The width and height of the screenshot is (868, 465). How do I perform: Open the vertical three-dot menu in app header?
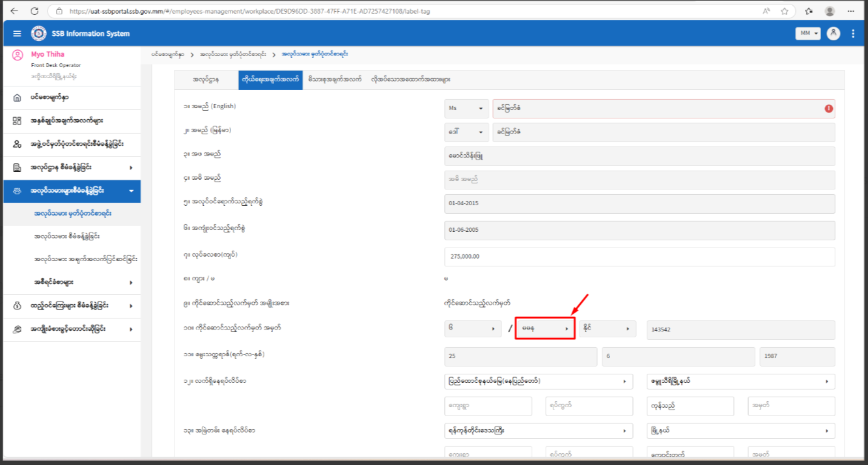coord(852,34)
